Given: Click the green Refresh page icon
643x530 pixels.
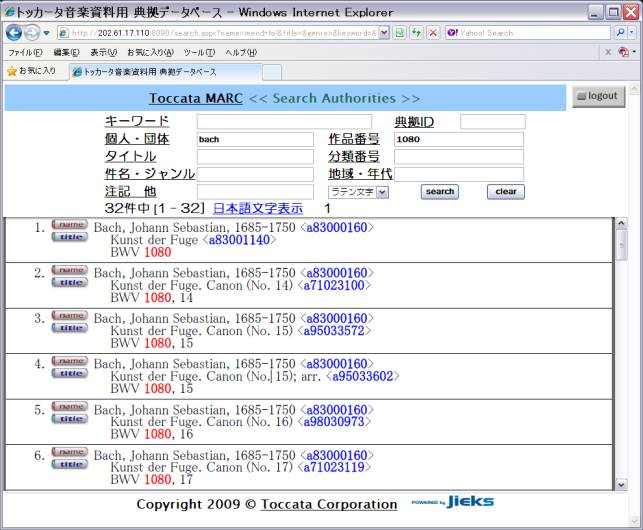Looking at the screenshot, I should click(416, 33).
